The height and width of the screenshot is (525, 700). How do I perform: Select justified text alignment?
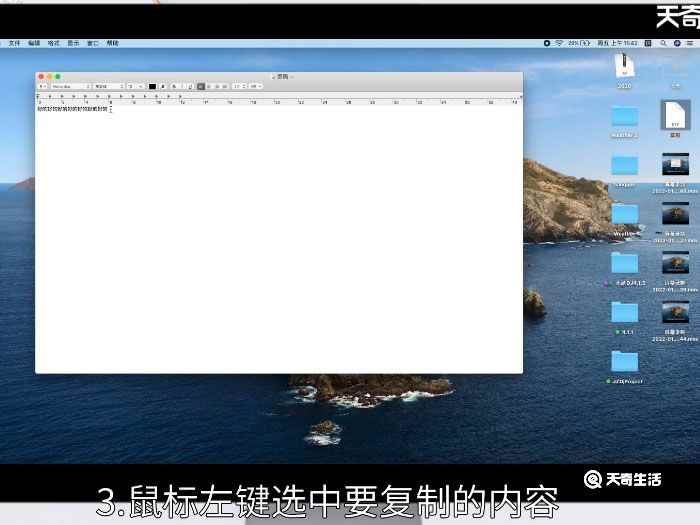pyautogui.click(x=225, y=86)
